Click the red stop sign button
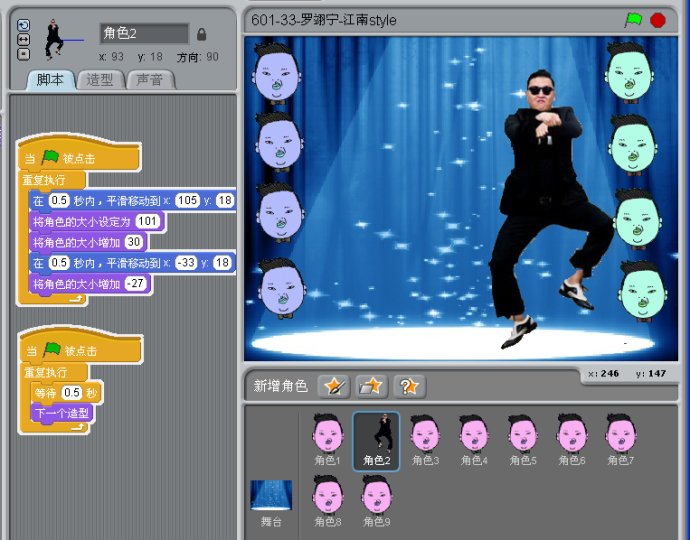The height and width of the screenshot is (540, 690). 658,20
